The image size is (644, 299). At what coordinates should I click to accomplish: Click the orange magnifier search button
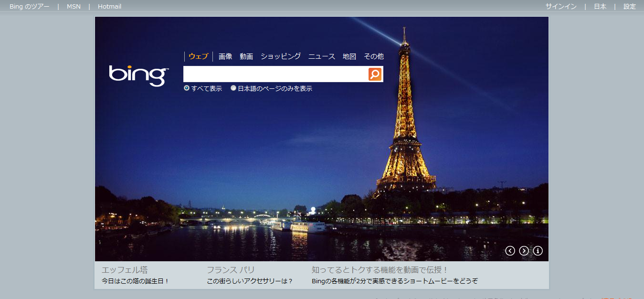375,74
